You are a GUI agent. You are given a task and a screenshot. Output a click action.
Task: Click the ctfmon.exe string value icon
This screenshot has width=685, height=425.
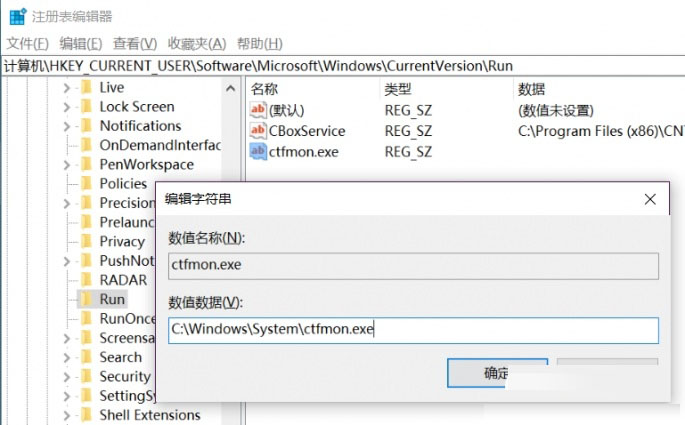(x=258, y=152)
